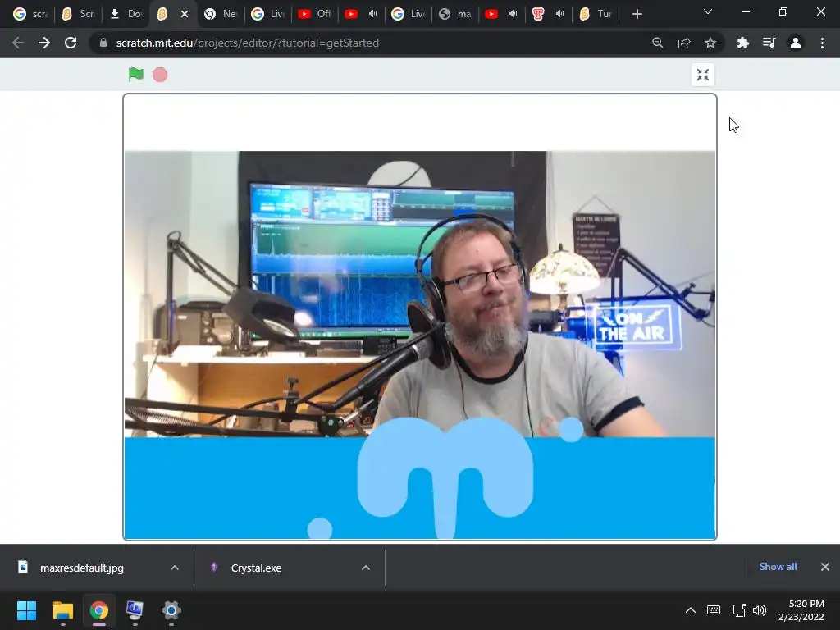Open Chrome three-dot menu
The height and width of the screenshot is (630, 840).
point(822,43)
